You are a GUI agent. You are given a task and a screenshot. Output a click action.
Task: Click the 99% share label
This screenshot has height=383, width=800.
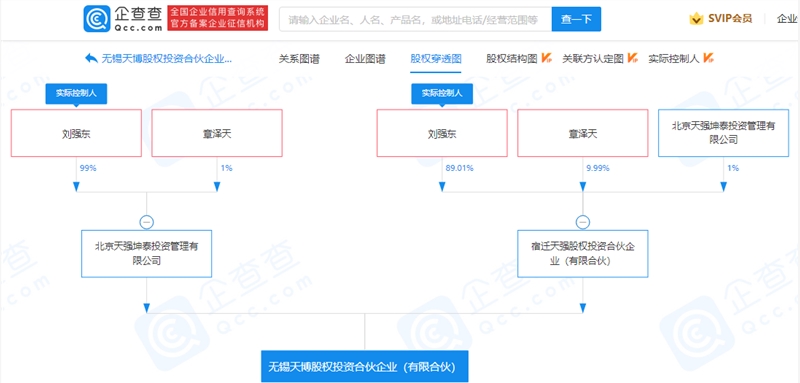88,168
